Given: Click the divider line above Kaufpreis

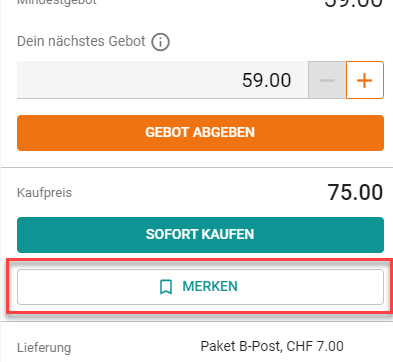Looking at the screenshot, I should click(197, 167).
